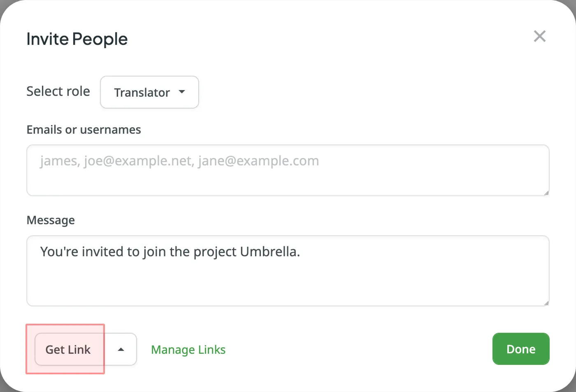Expand the up-arrow menu beside Get Link
This screenshot has width=576, height=392.
121,349
